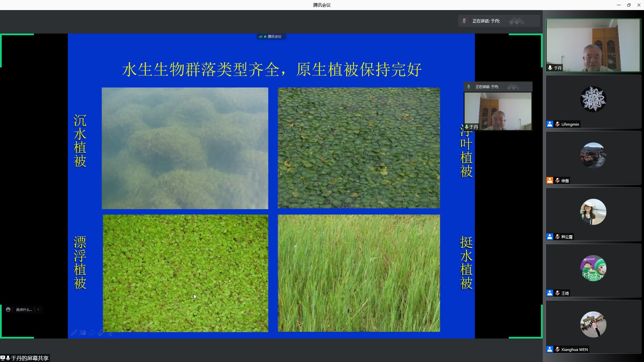
Task: Click the 王琦 participant avatar
Action: pyautogui.click(x=593, y=268)
